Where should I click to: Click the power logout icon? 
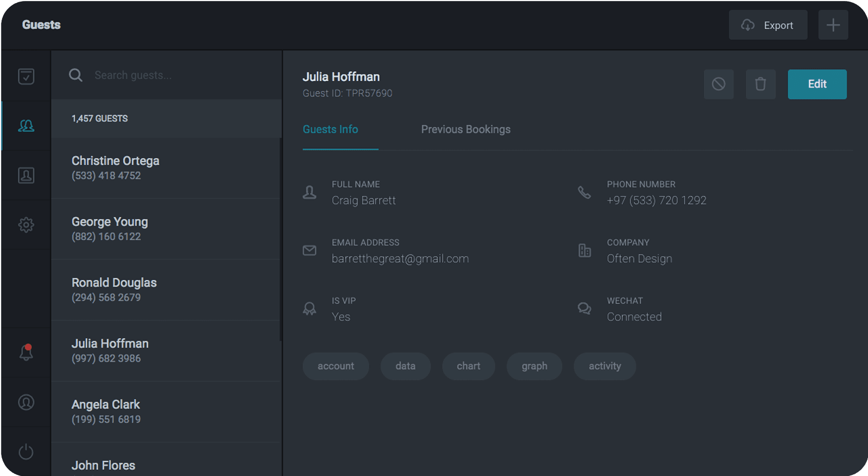(x=26, y=452)
